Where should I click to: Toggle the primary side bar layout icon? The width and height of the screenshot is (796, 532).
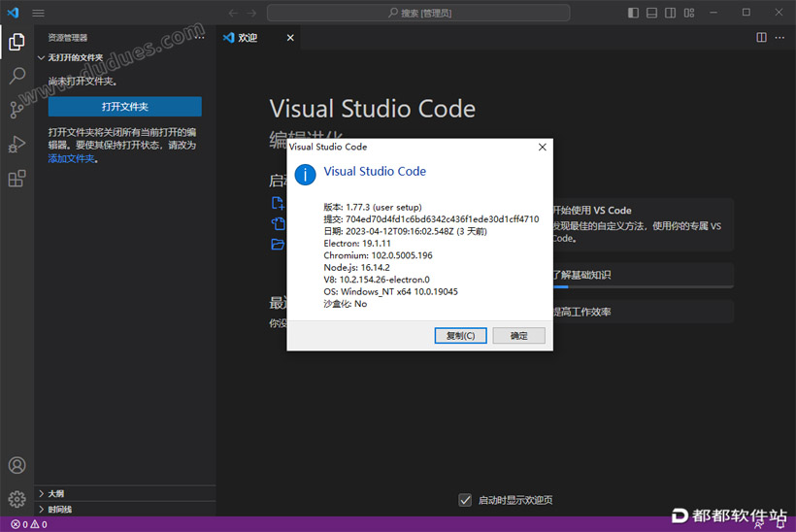point(633,13)
